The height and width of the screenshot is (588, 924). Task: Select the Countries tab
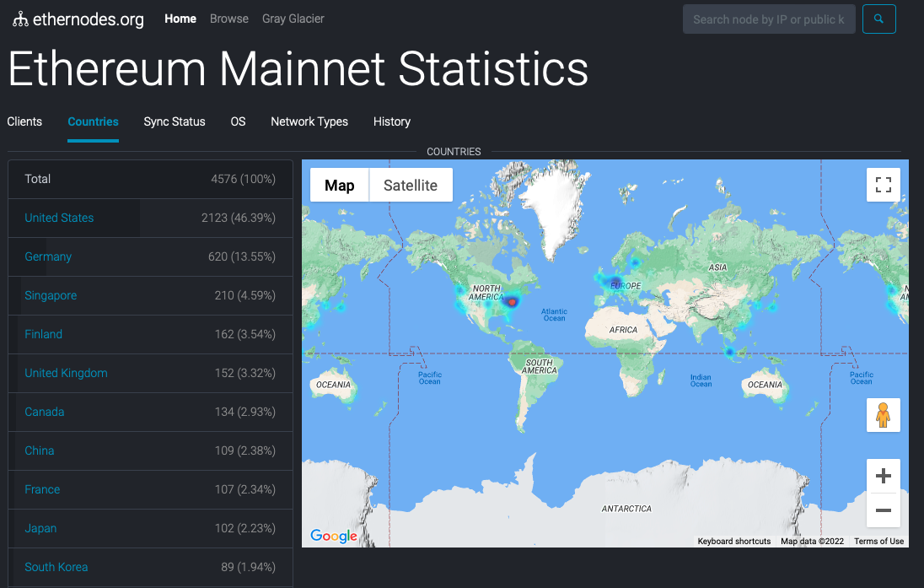tap(93, 121)
